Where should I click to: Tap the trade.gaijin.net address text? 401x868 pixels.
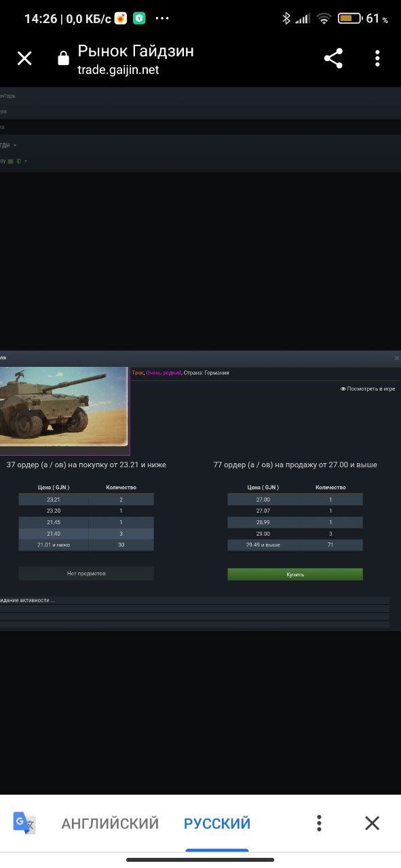pyautogui.click(x=118, y=68)
